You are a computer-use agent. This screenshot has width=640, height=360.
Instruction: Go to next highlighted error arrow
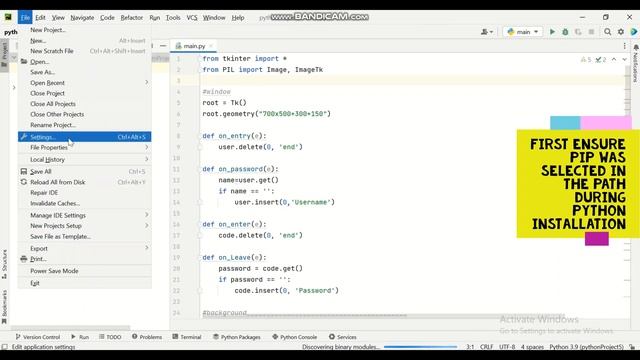[624, 60]
